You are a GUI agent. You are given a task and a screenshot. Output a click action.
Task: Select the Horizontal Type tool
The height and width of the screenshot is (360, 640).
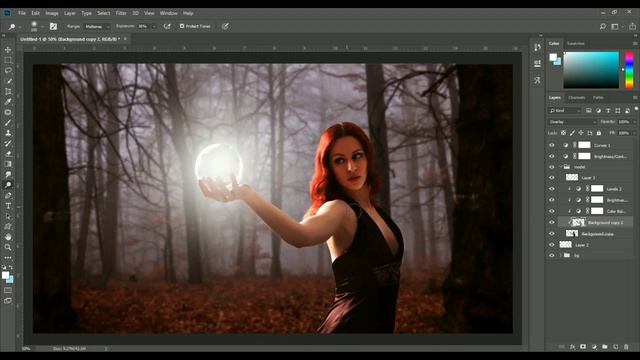(x=8, y=206)
